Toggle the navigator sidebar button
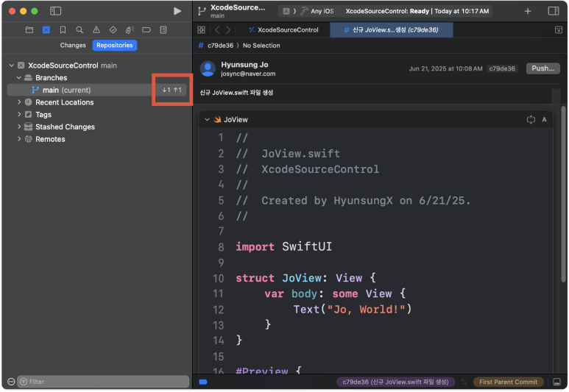Screen dimensions: 569x392 point(55,11)
